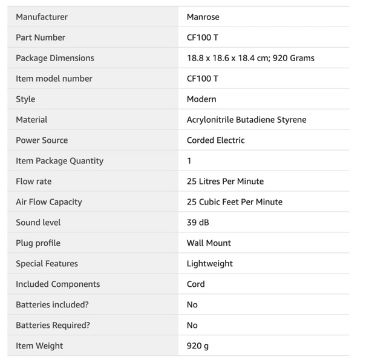Click the Batteries included? label
Screen dimensions: 369x360
tap(52, 305)
